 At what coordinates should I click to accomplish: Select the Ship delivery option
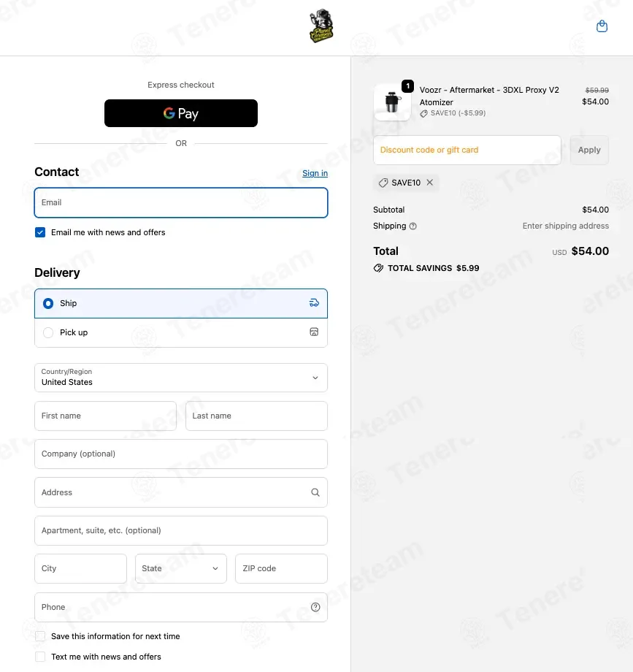click(x=181, y=303)
